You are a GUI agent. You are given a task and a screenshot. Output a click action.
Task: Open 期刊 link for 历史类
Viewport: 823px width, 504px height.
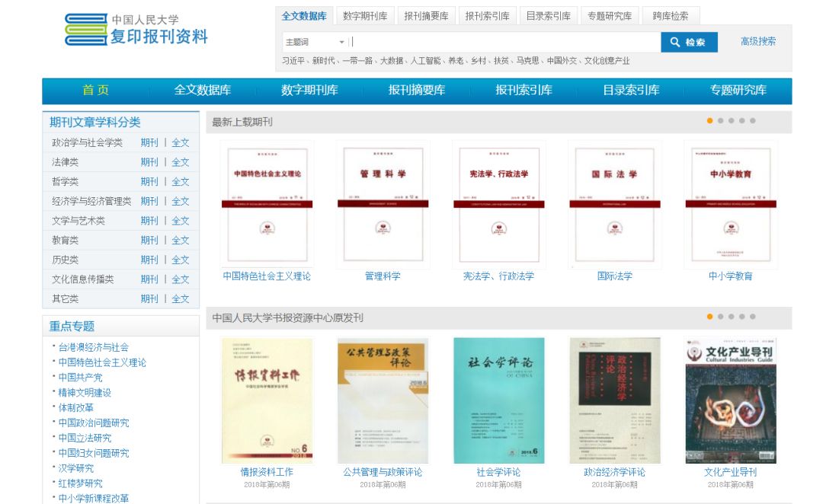click(x=149, y=260)
